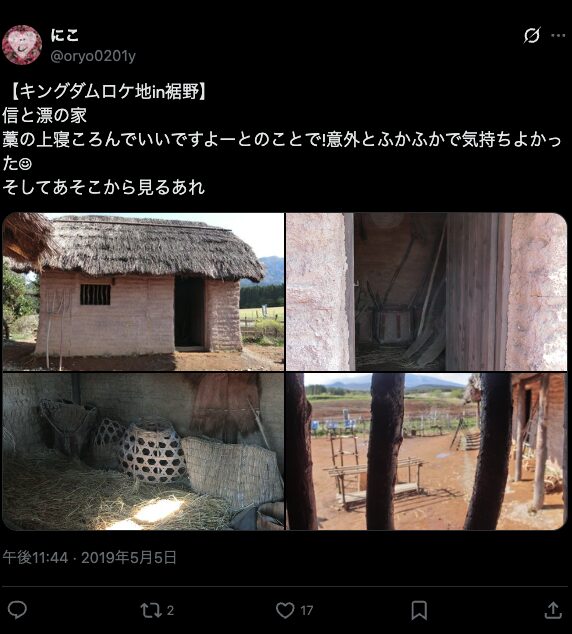This screenshot has width=572, height=634.
Task: View the thatched roof hut photo
Action: coord(143,292)
